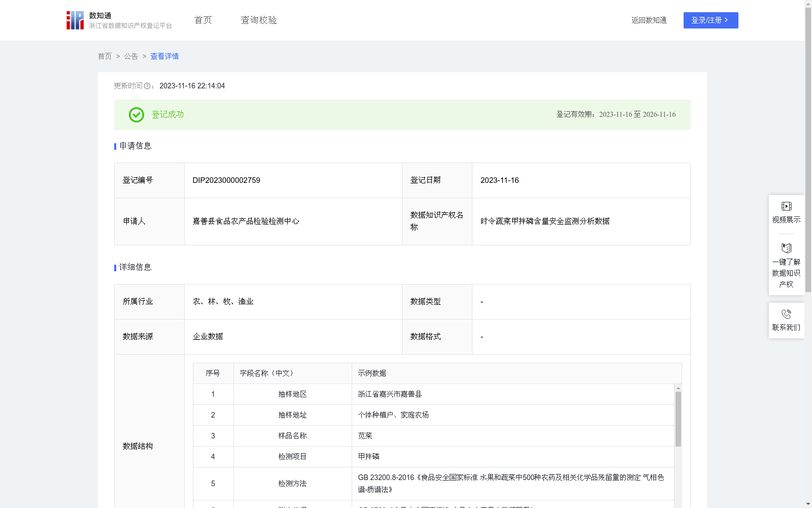Click the 字段名称（中文） column header
Screen dimensions: 812x508
point(293,373)
